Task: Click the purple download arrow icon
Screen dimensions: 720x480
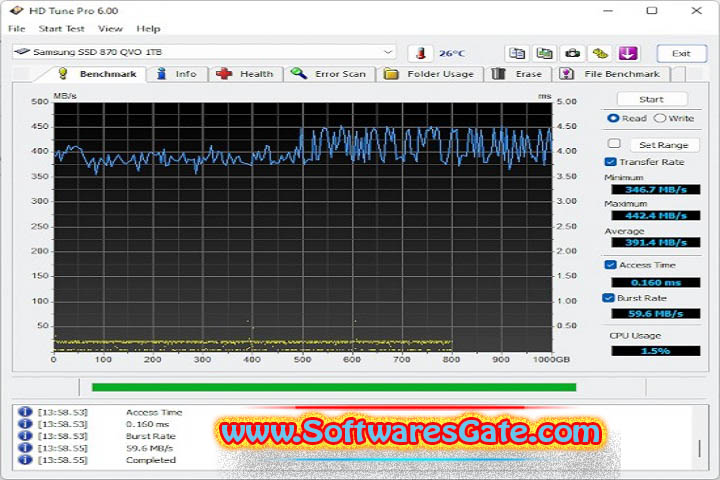Action: [x=628, y=53]
